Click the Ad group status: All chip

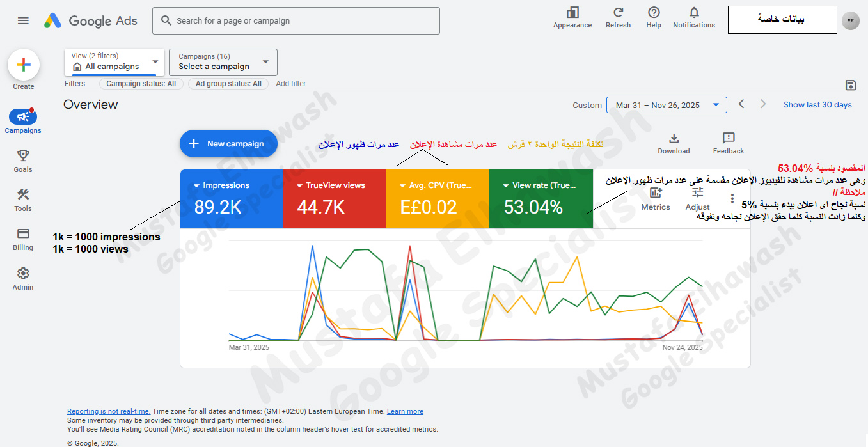tap(228, 84)
